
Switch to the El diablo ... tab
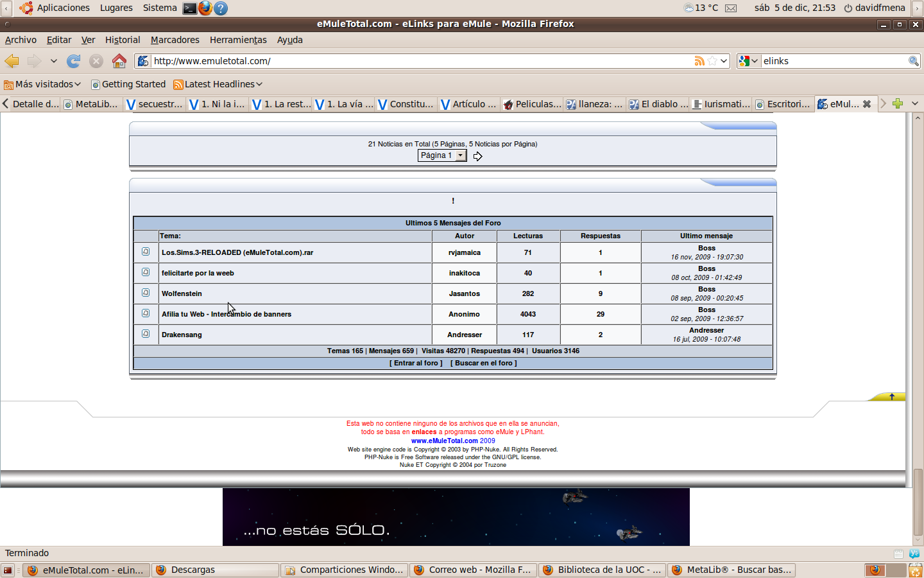658,104
